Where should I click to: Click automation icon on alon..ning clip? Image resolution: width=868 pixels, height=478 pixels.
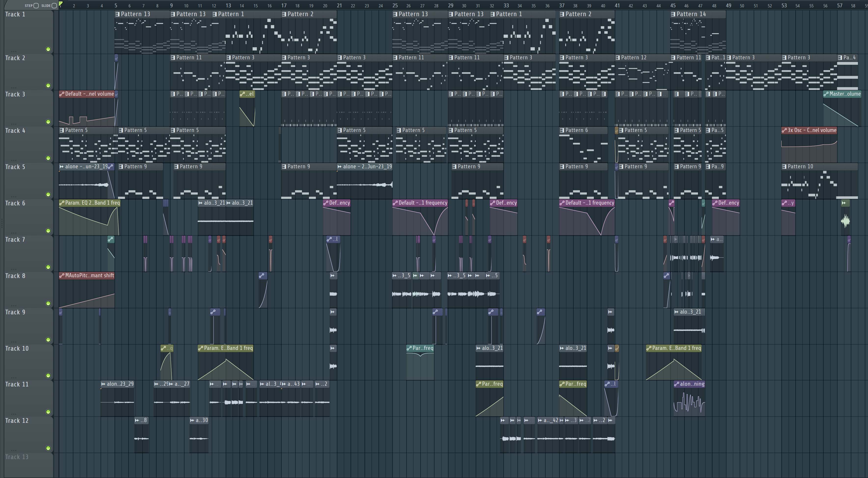[677, 384]
